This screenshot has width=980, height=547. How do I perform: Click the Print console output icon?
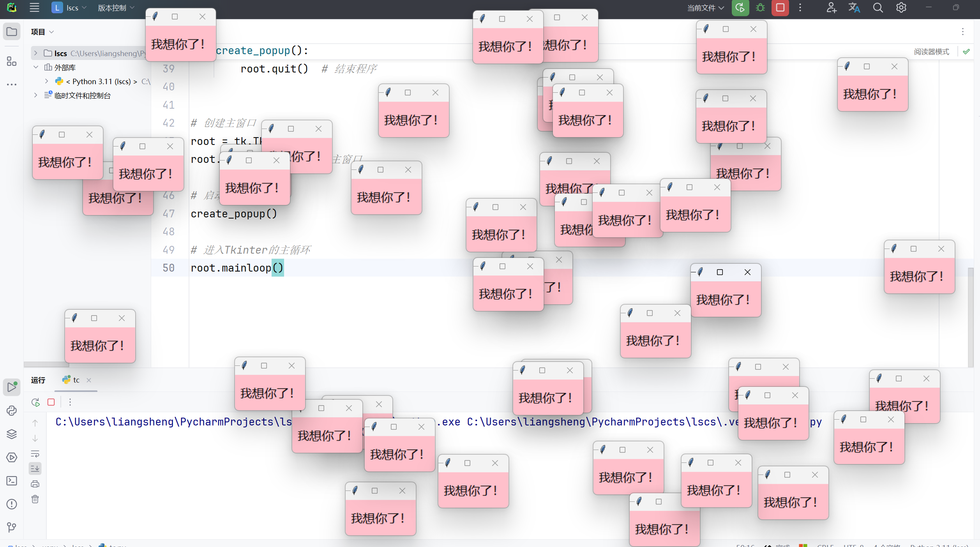click(35, 484)
